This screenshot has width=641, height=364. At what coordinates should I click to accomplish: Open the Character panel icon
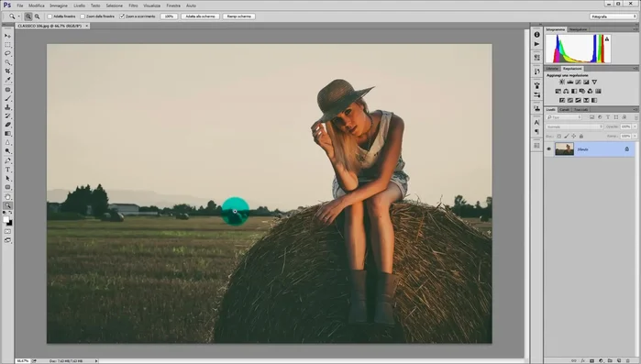536,122
